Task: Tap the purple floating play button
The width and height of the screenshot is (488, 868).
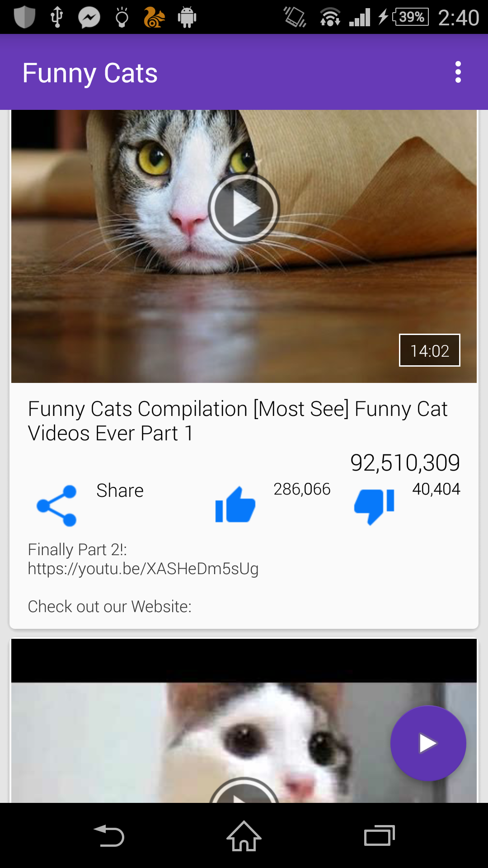Action: pyautogui.click(x=428, y=743)
